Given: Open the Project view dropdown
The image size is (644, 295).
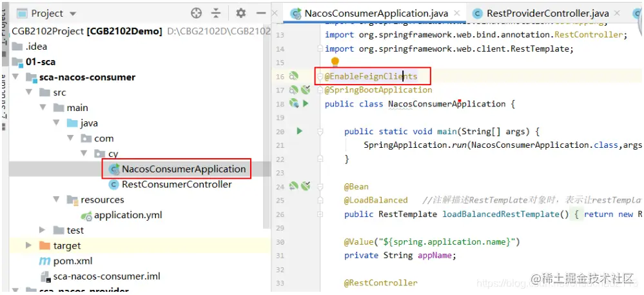Looking at the screenshot, I should 73,14.
